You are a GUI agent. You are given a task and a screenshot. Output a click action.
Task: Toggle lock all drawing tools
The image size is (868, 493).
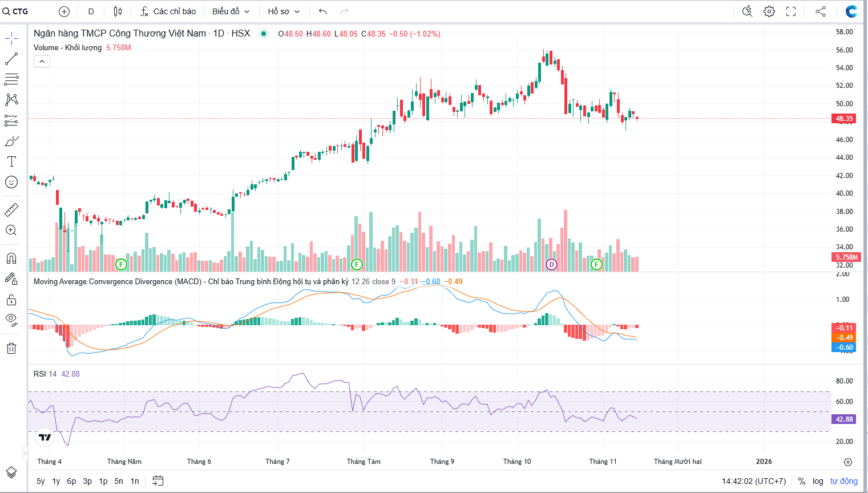tap(11, 300)
